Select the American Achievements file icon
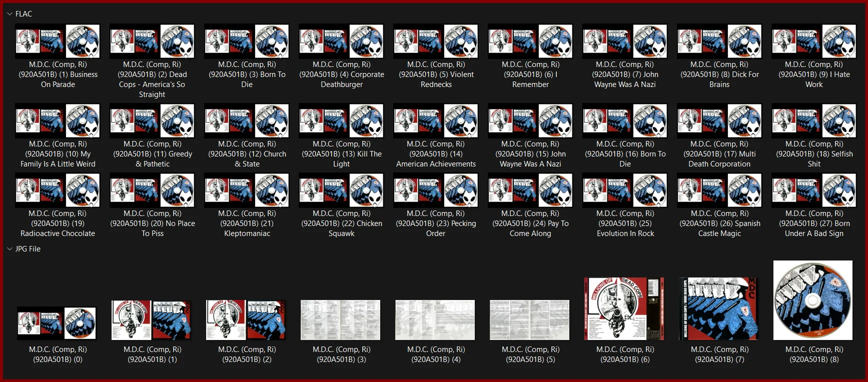868x382 pixels. pos(436,120)
